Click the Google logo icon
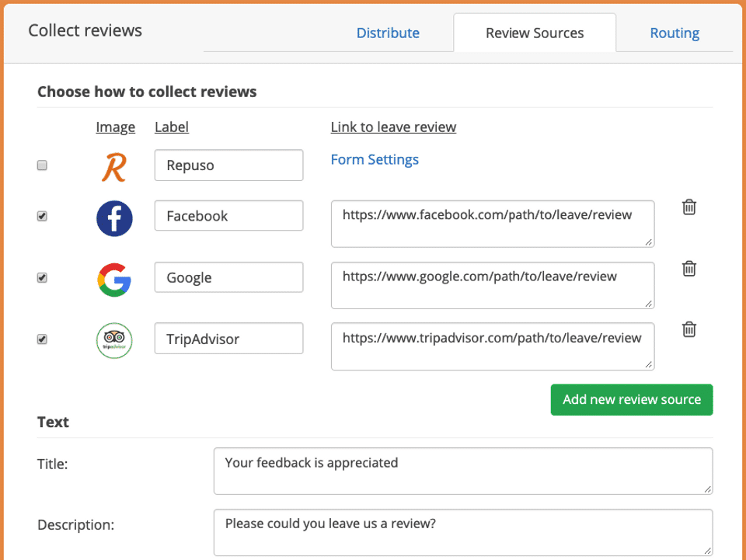This screenshot has width=746, height=560. [x=114, y=280]
